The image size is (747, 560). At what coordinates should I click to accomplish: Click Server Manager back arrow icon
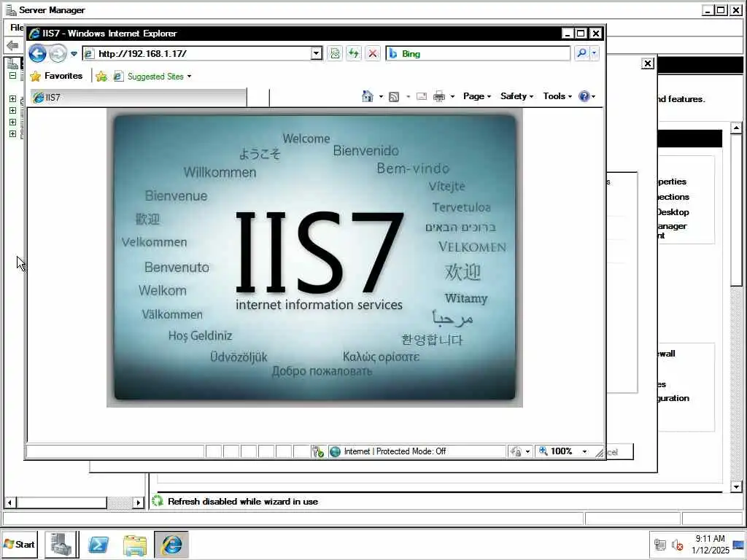pos(13,46)
